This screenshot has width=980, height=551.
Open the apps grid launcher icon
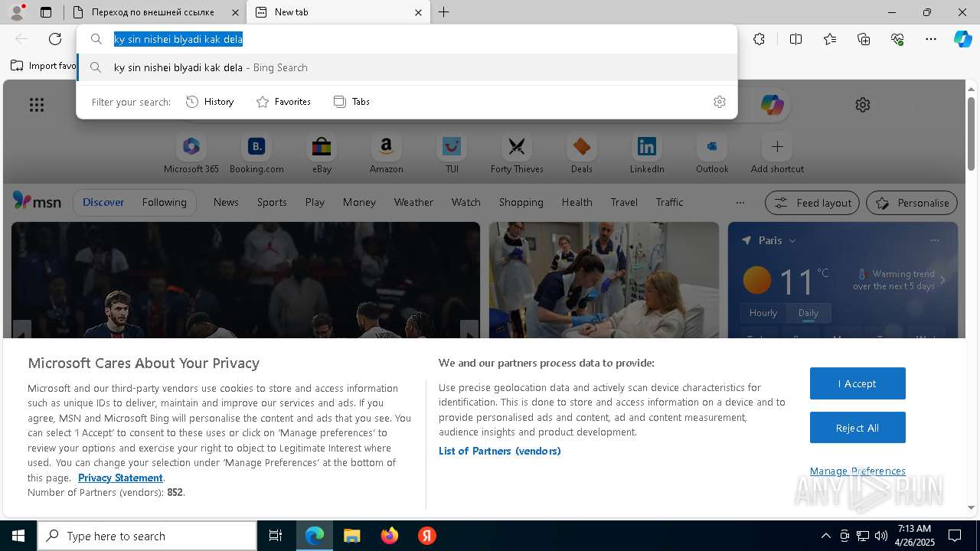(x=36, y=105)
